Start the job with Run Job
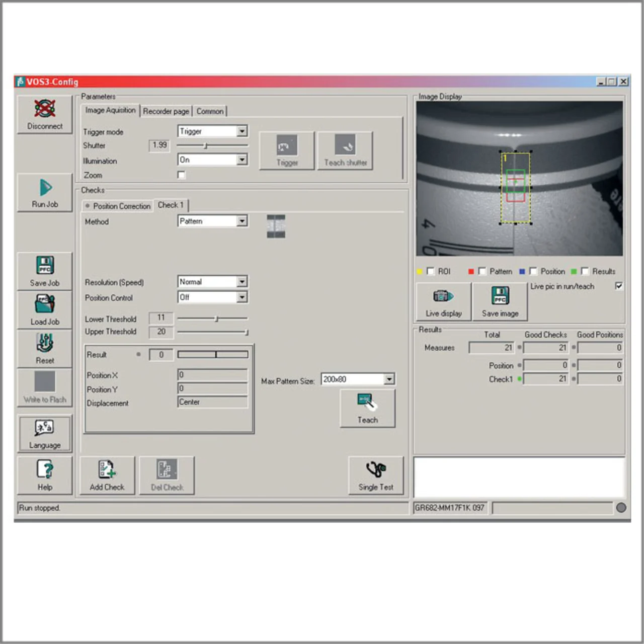The width and height of the screenshot is (644, 644). click(x=45, y=188)
